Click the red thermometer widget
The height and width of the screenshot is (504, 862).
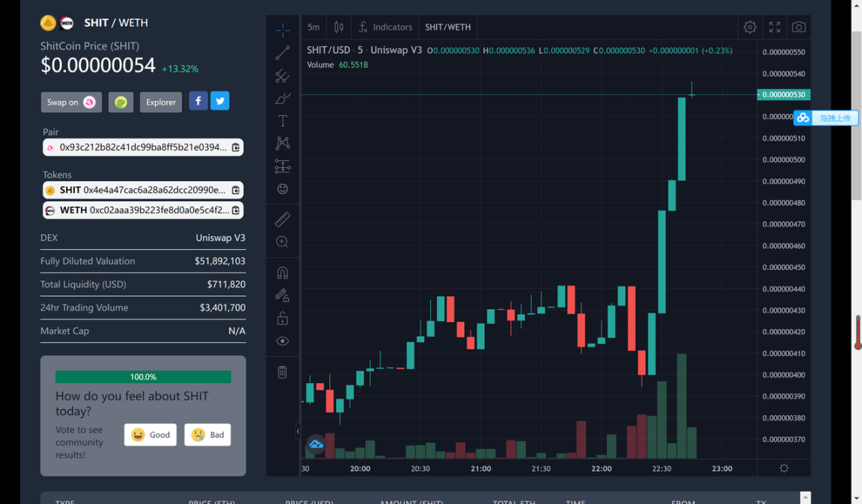point(858,332)
